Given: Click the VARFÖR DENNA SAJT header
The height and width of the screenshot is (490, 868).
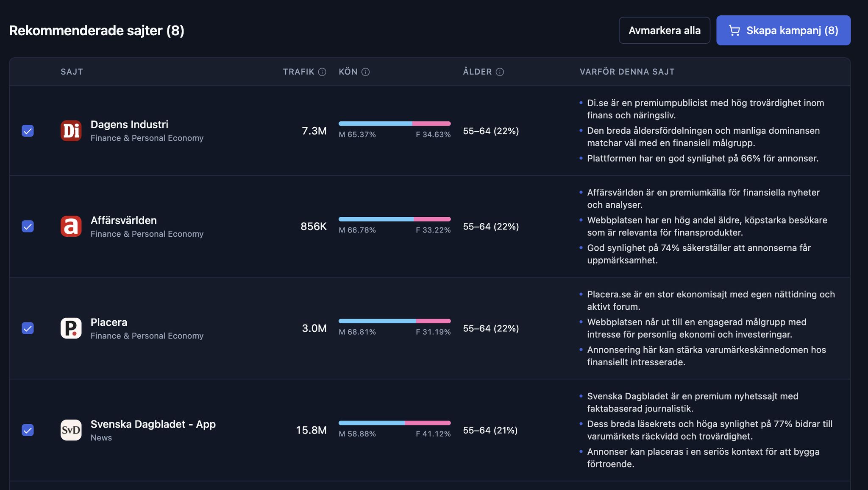Looking at the screenshot, I should [627, 72].
